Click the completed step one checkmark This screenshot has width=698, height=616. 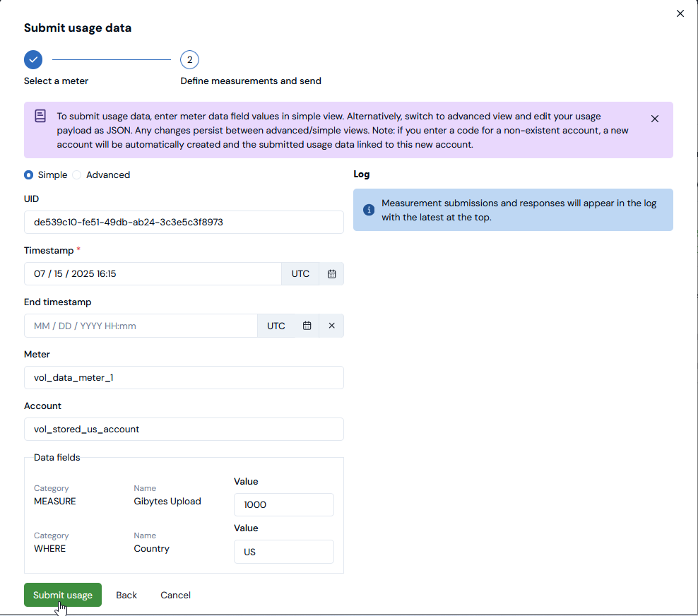tap(33, 59)
